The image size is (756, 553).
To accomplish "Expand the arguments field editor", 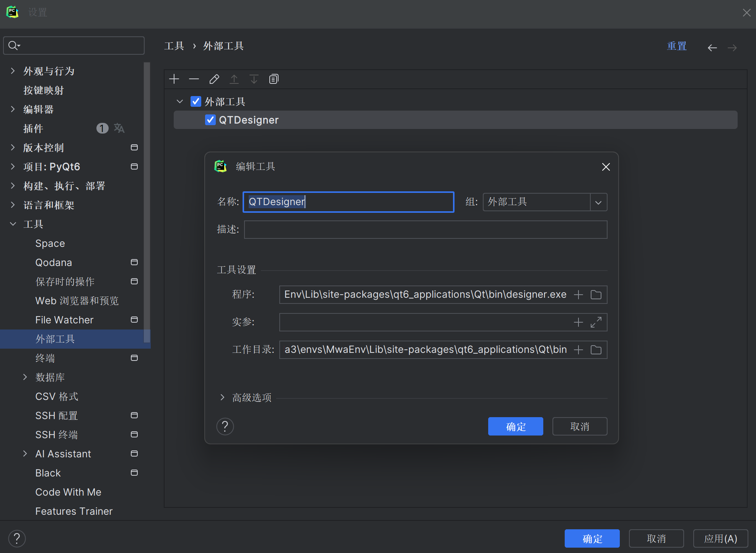I will pyautogui.click(x=596, y=322).
